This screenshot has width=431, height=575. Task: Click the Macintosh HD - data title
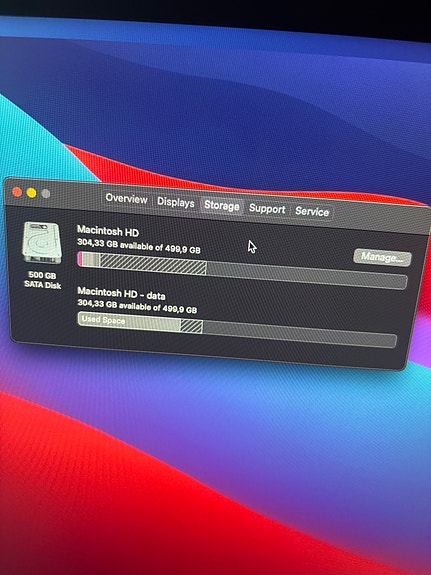[121, 293]
